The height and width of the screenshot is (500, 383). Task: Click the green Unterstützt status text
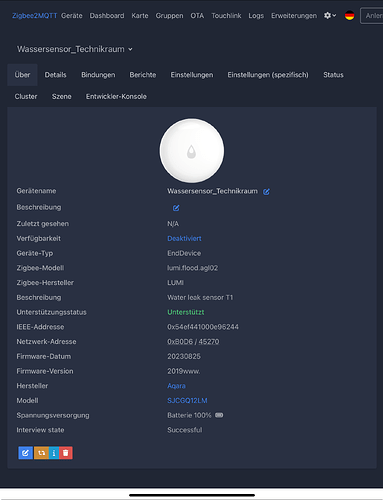[x=186, y=312]
